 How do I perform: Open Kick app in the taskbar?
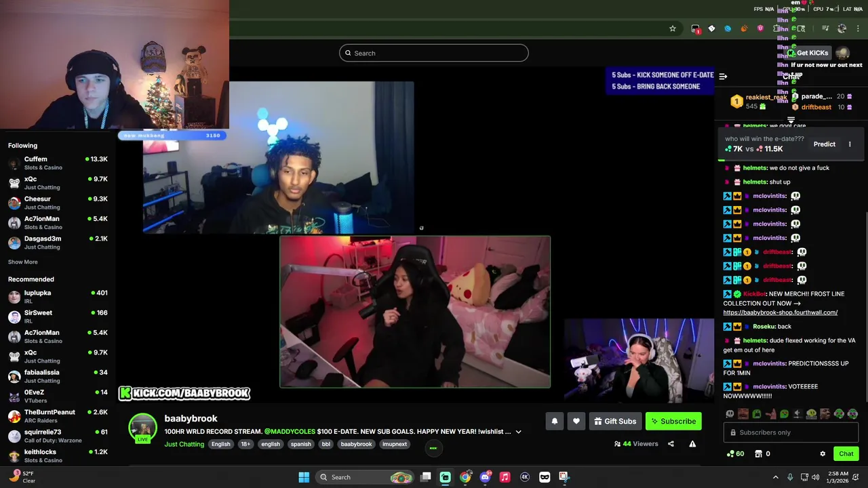(x=445, y=477)
